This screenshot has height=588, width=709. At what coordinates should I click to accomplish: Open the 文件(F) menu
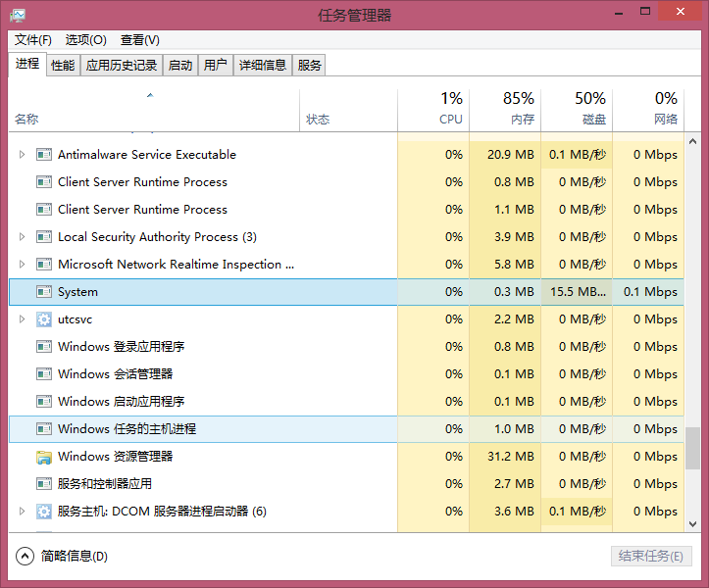coord(33,40)
